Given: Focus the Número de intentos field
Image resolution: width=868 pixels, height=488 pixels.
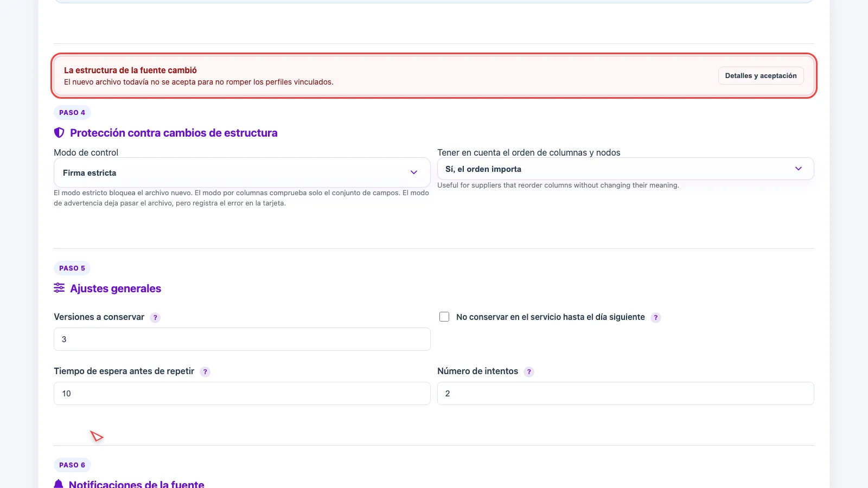Looking at the screenshot, I should click(626, 393).
